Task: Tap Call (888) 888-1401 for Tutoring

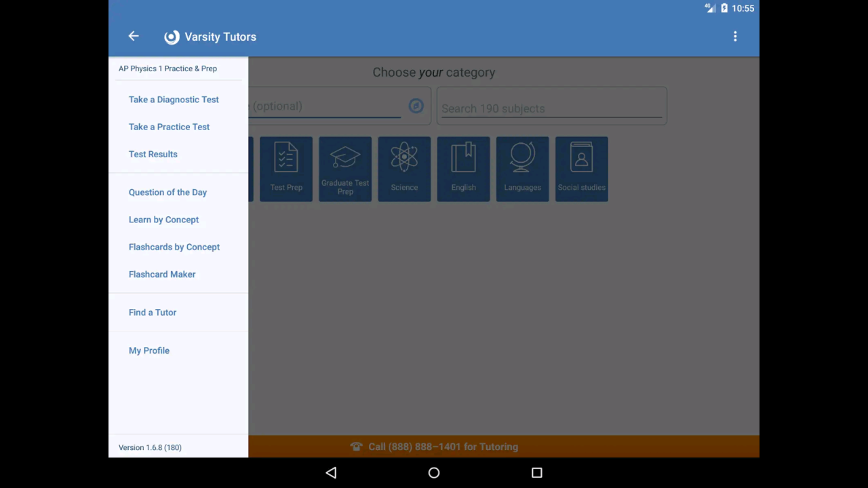Action: click(x=443, y=447)
